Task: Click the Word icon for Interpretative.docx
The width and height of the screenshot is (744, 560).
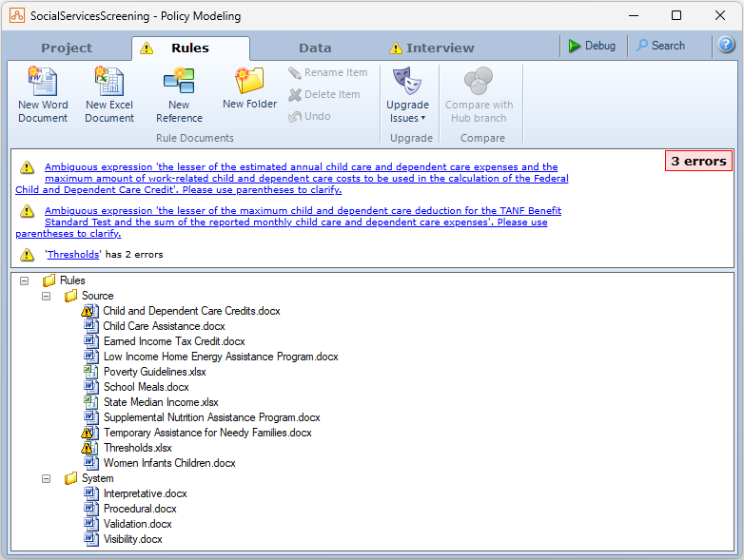Action: 91,493
